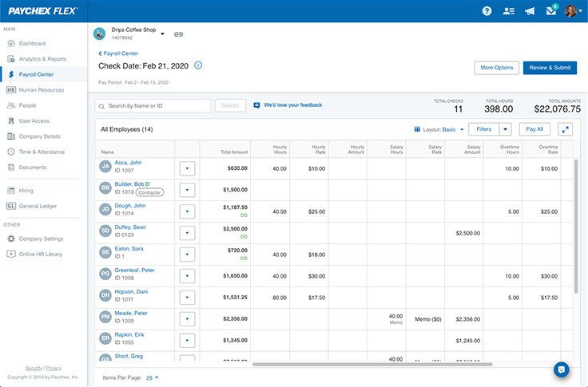Click the SD avatar for Sean Duffey

coord(105,231)
